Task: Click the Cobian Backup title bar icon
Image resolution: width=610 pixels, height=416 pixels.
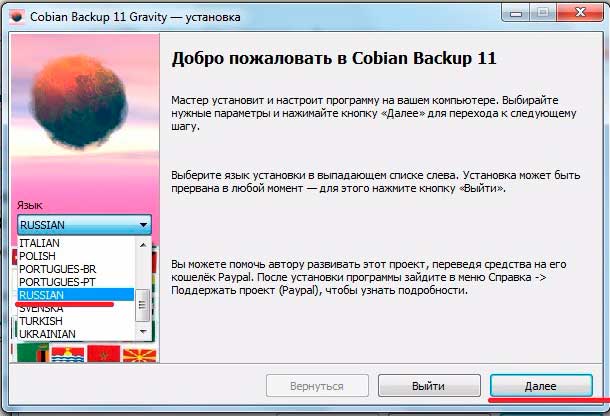Action: click(x=16, y=17)
